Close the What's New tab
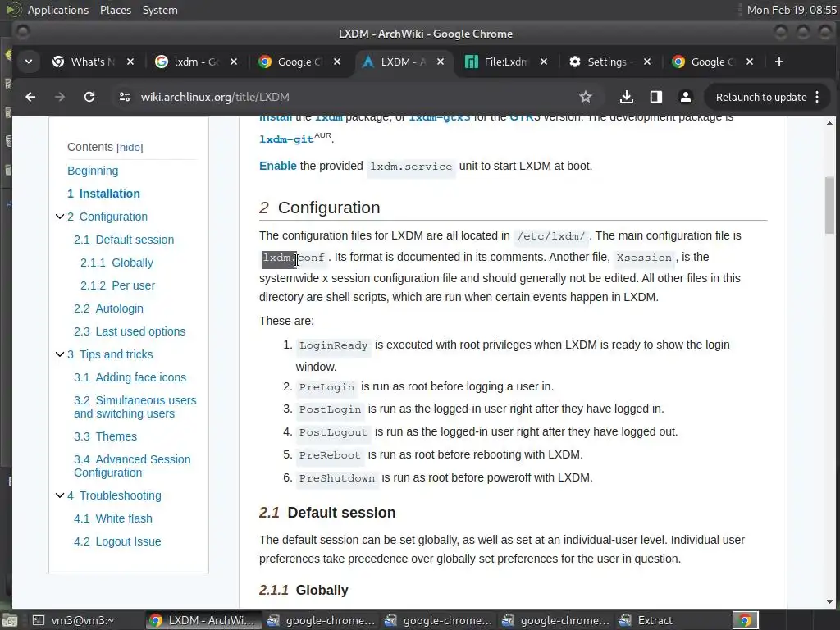The height and width of the screenshot is (630, 840). [x=130, y=62]
